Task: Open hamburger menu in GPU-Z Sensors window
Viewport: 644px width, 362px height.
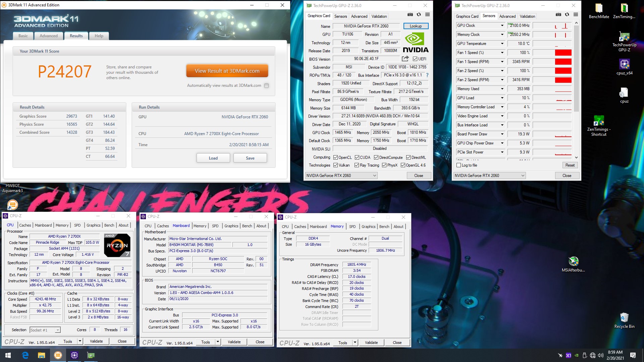Action: coord(576,15)
